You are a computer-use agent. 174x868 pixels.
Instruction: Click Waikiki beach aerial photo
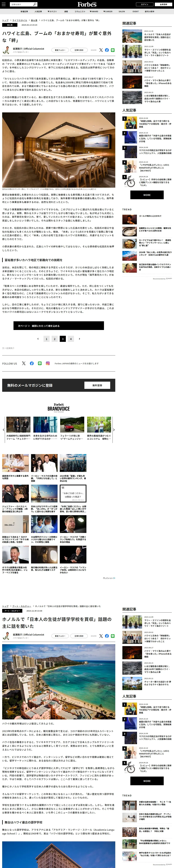coord(59,682)
